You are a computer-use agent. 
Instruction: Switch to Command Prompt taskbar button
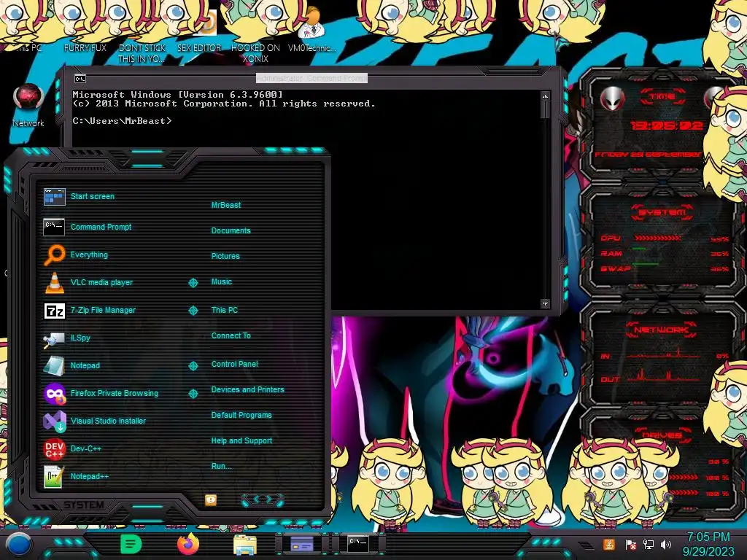tap(358, 542)
